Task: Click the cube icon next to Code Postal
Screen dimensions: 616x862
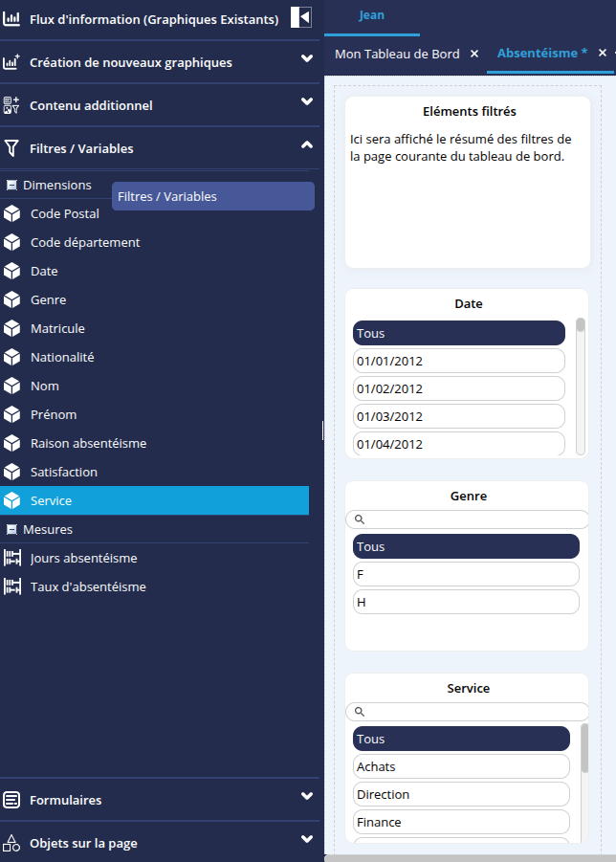Action: click(12, 214)
